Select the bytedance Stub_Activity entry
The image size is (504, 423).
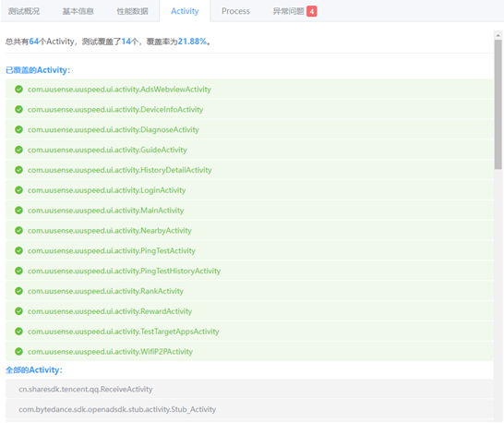tap(249, 409)
